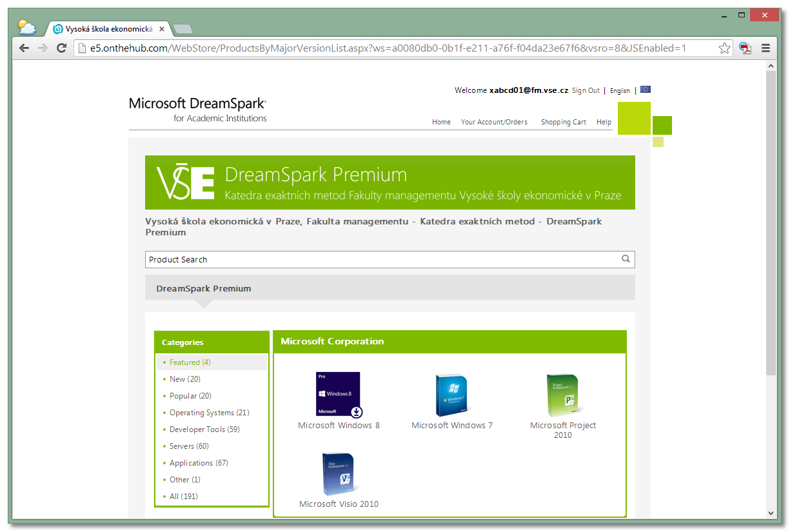
Task: Change language via English link
Action: pyautogui.click(x=620, y=91)
